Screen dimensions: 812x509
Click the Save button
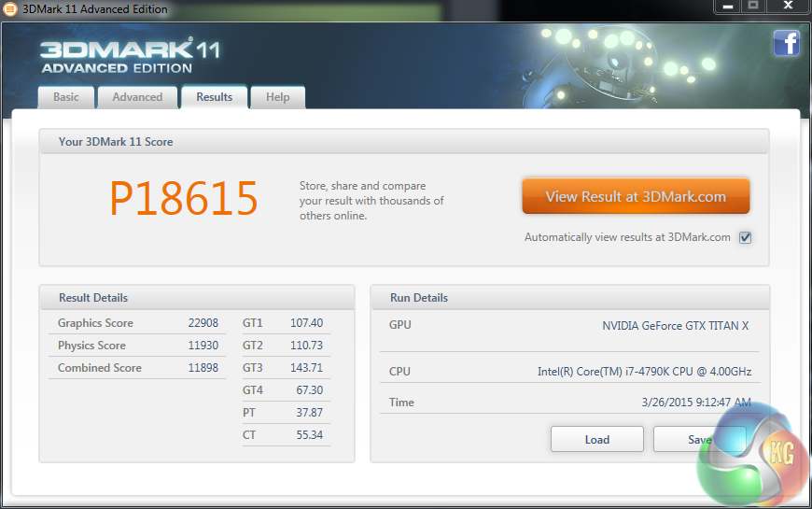point(699,440)
